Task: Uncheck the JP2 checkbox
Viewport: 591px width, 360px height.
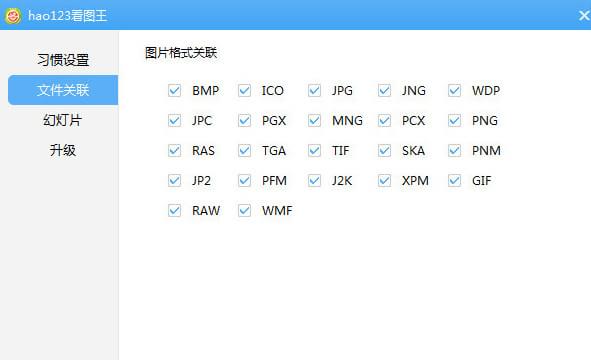Action: [175, 181]
